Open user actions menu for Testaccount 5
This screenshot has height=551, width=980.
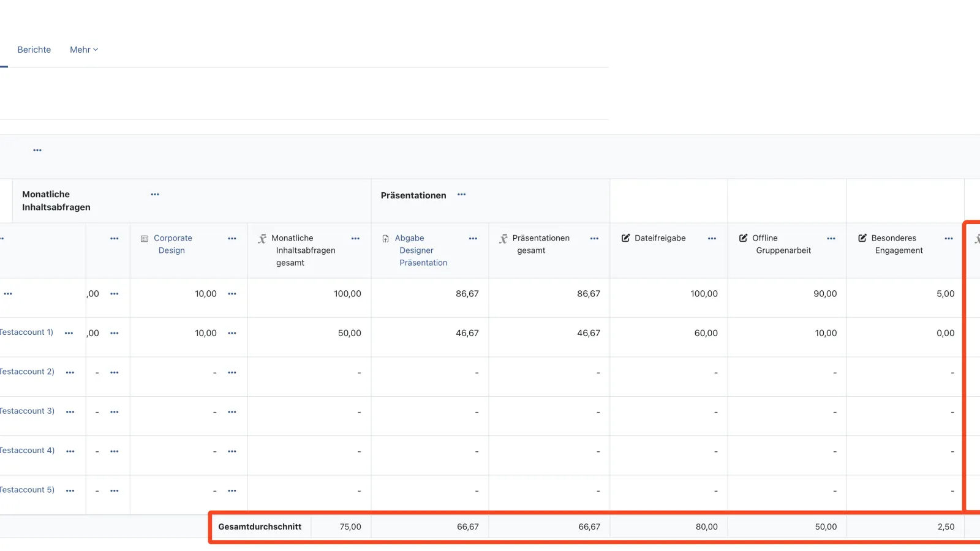coord(70,490)
